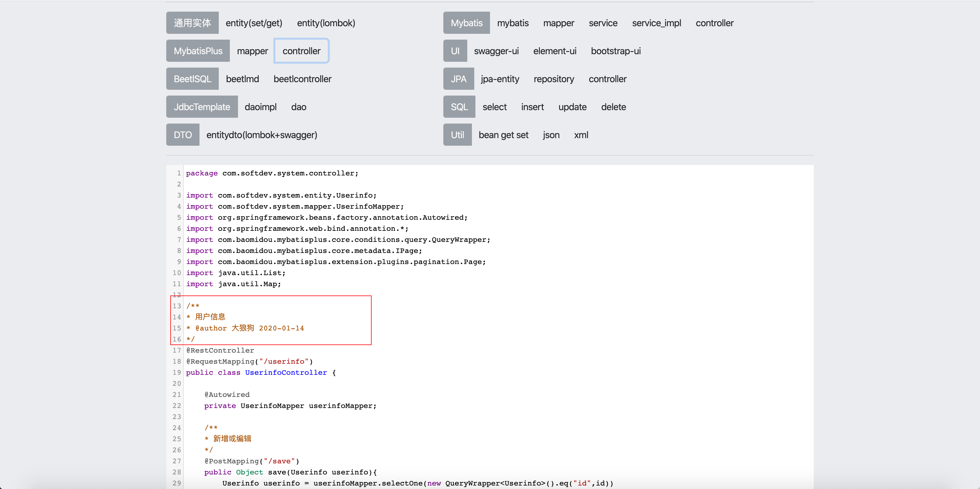Click the package declaration code line
This screenshot has height=489, width=980.
[x=272, y=173]
